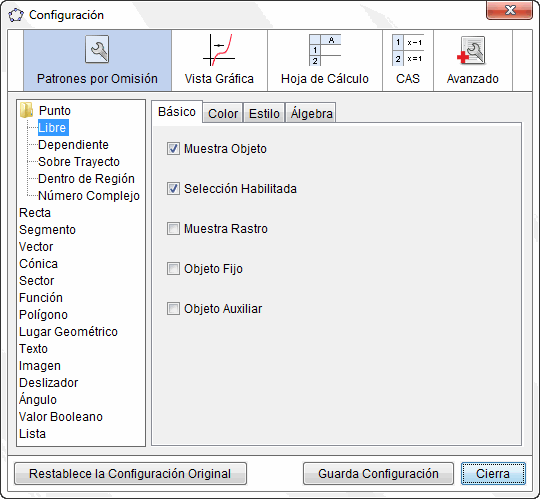
Task: Click the Punto folder icon
Action: 27,110
